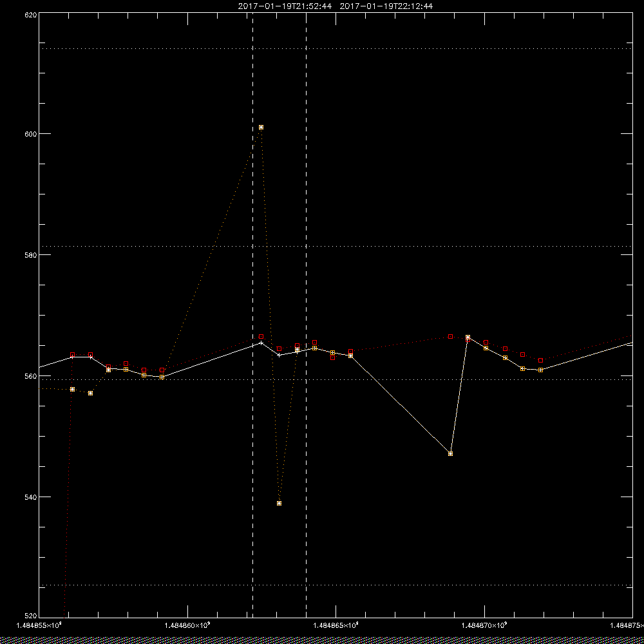Click the start timestamp 2017-01-19T21:52:44 in title

point(285,6)
